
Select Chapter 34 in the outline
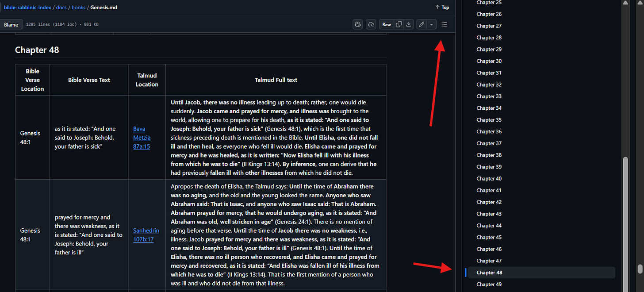pos(489,108)
